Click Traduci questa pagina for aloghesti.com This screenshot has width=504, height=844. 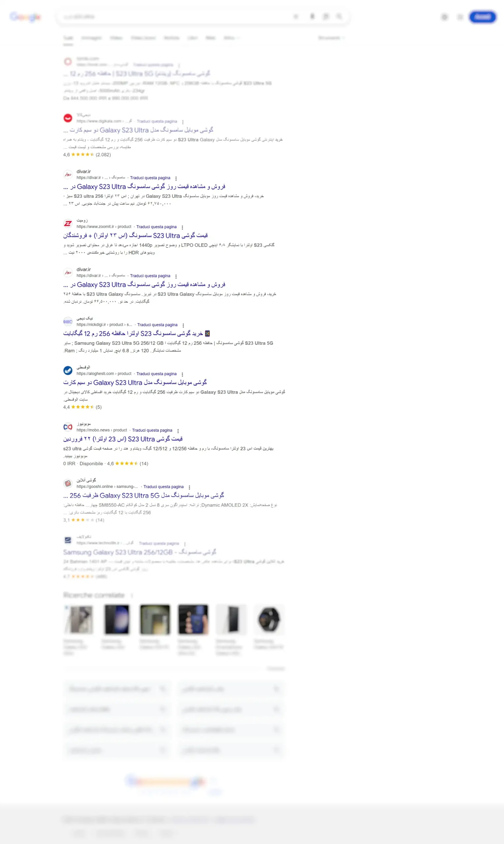(x=156, y=374)
